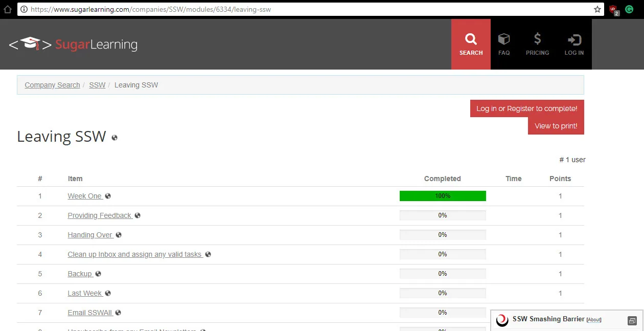Open the Week One item
The width and height of the screenshot is (644, 331).
point(85,196)
